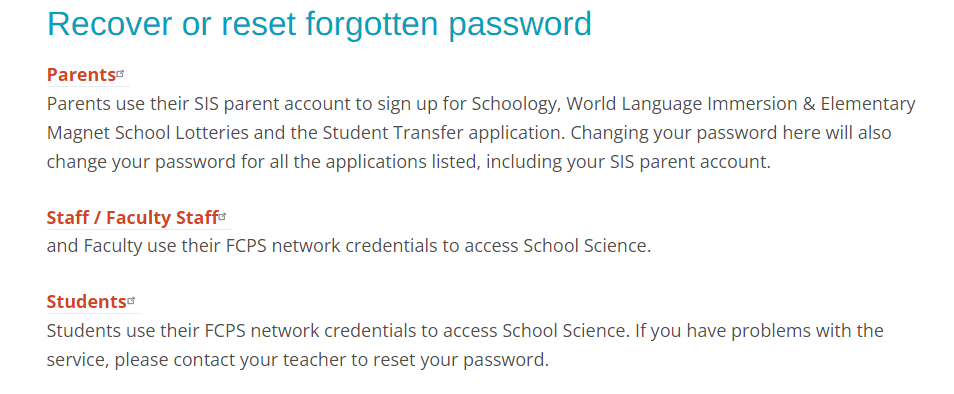Click "If you have problems with the" text
954x394 pixels.
tap(759, 331)
